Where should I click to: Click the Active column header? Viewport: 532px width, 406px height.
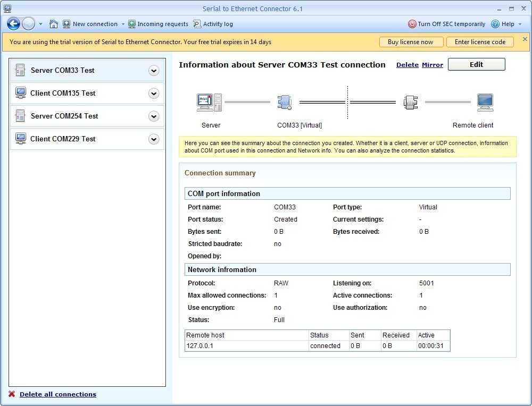[x=433, y=335]
